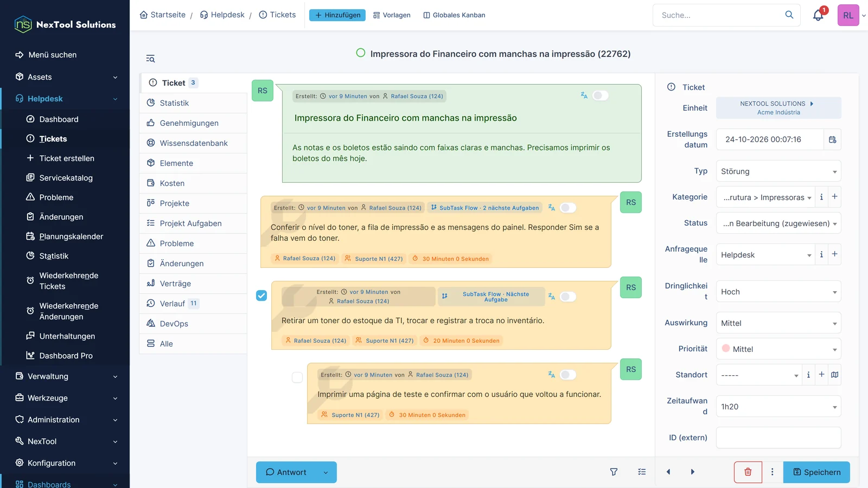
Task: Expand the Antwort button dropdown arrow
Action: pos(325,472)
